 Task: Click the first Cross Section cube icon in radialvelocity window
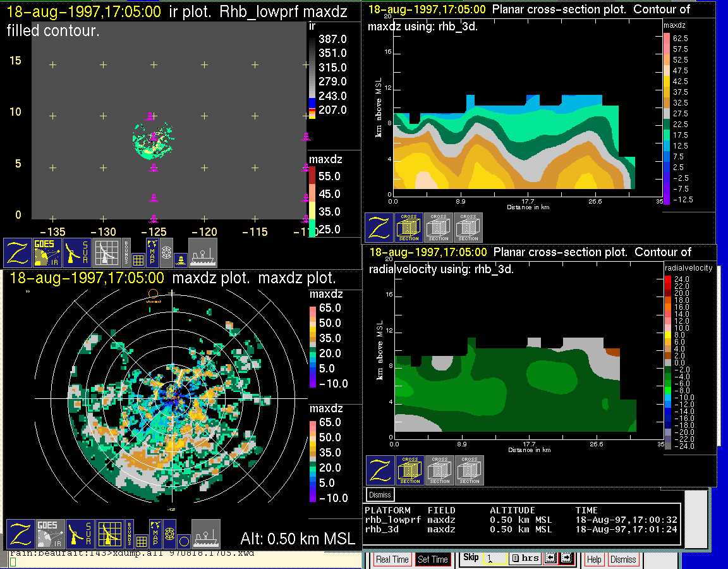pos(410,470)
